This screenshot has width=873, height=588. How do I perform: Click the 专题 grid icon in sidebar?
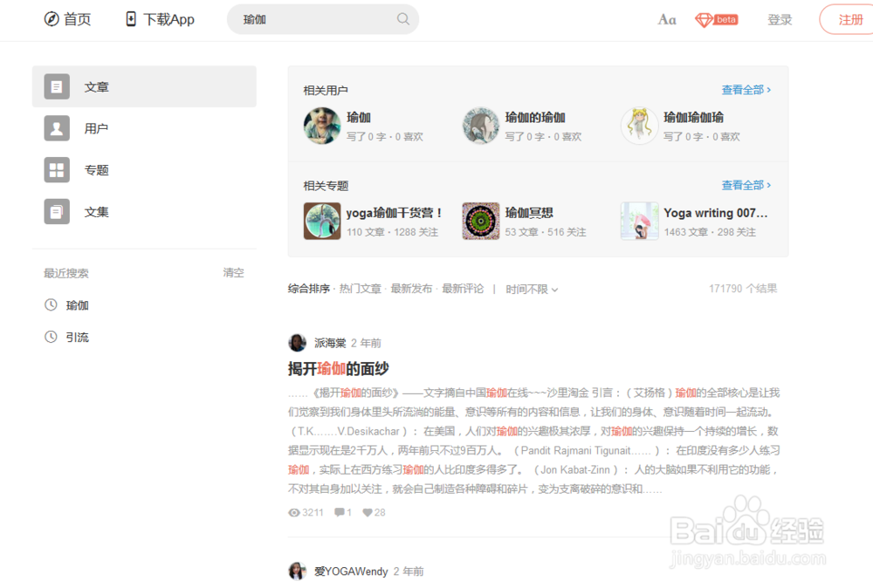(x=56, y=170)
